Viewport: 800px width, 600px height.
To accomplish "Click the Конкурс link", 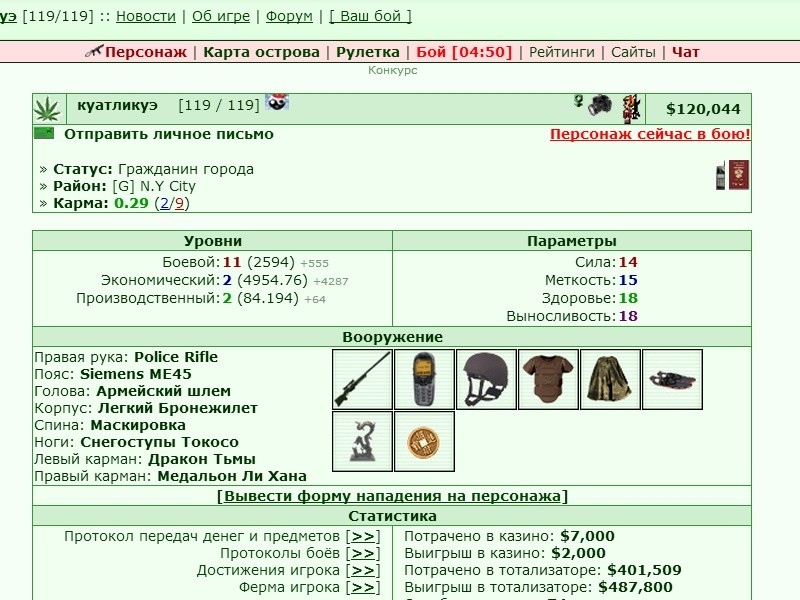I will pyautogui.click(x=393, y=70).
